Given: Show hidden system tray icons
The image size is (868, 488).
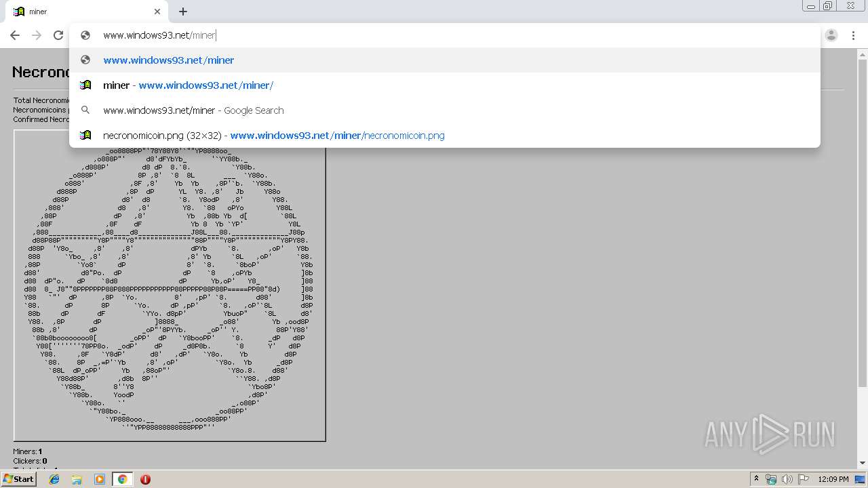Looking at the screenshot, I should pos(756,479).
